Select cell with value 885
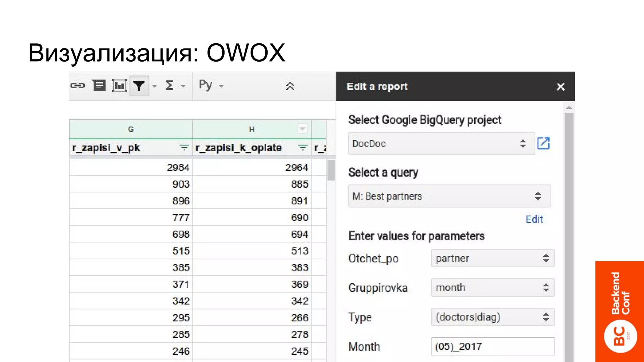The image size is (644, 362). [x=252, y=184]
